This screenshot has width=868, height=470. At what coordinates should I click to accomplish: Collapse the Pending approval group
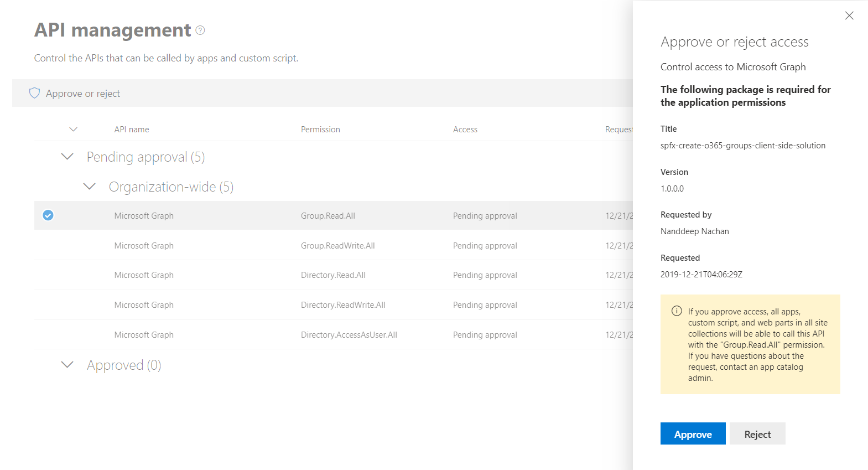tap(67, 157)
